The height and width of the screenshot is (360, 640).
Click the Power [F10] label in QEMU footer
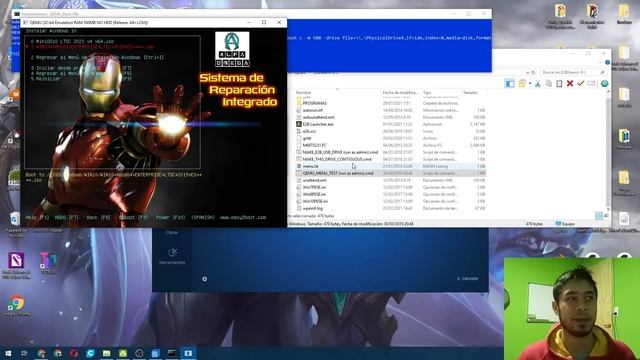[170, 218]
